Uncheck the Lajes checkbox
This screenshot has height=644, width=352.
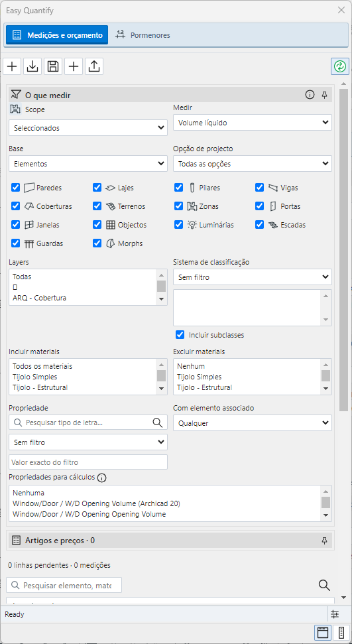(x=97, y=188)
